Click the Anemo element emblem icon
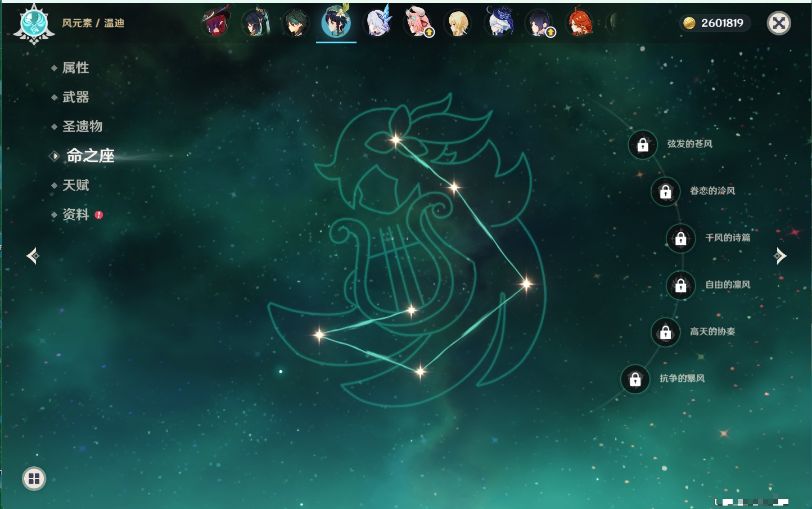Image resolution: width=812 pixels, height=509 pixels. coord(34,24)
